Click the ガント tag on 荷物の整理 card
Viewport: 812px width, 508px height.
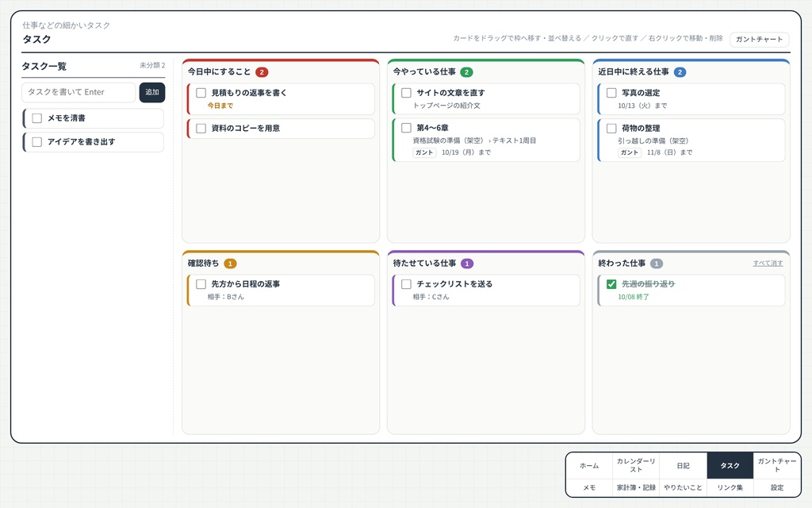tap(629, 152)
